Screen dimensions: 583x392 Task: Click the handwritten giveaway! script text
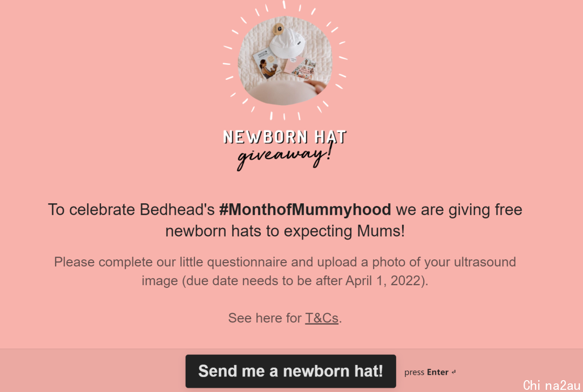click(x=284, y=156)
